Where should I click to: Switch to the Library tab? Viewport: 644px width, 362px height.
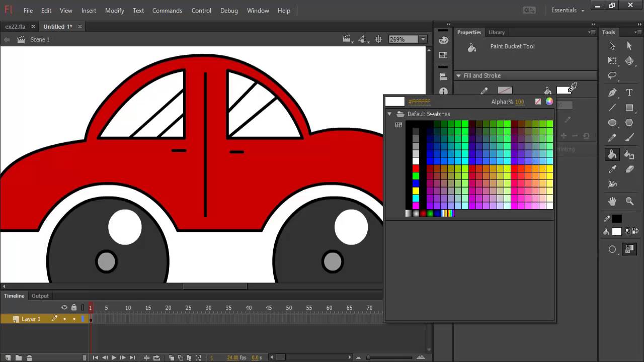click(x=497, y=32)
